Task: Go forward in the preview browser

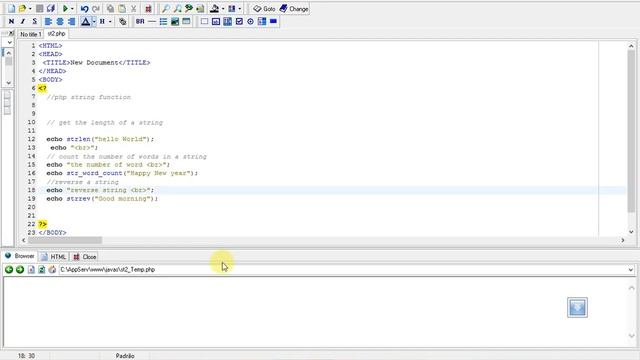Action: (20, 269)
